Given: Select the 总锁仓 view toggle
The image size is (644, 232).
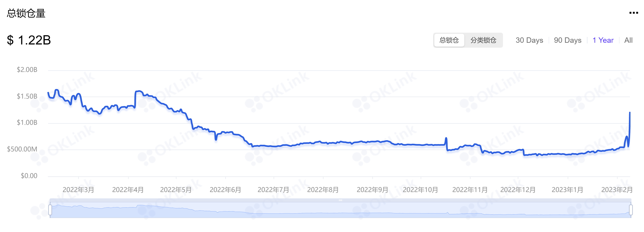Looking at the screenshot, I should click(x=449, y=40).
